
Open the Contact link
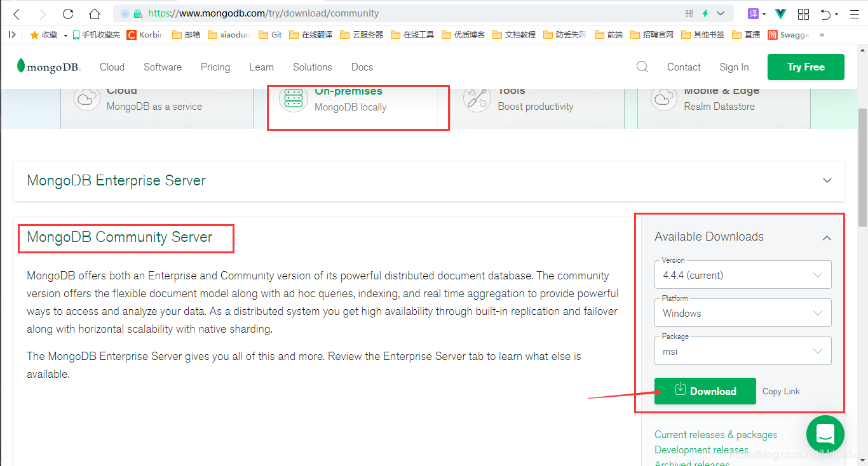(x=684, y=67)
